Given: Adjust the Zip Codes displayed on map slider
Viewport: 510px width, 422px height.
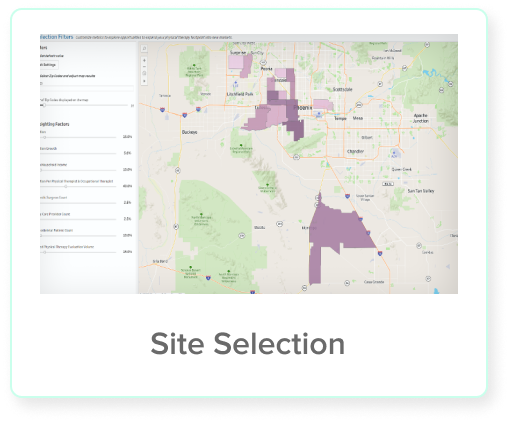Looking at the screenshot, I should 84,105.
